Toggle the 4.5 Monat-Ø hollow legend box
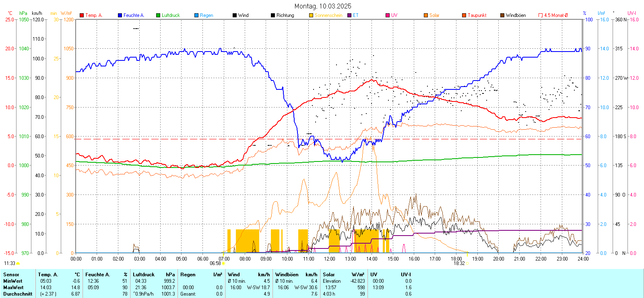Screen dimensions: 644x298 pyautogui.click(x=541, y=15)
